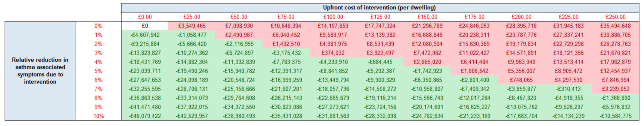Viewport: 644px width, 126px height.
Task: Click the cell containing -£684,445
Action: (380, 62)
